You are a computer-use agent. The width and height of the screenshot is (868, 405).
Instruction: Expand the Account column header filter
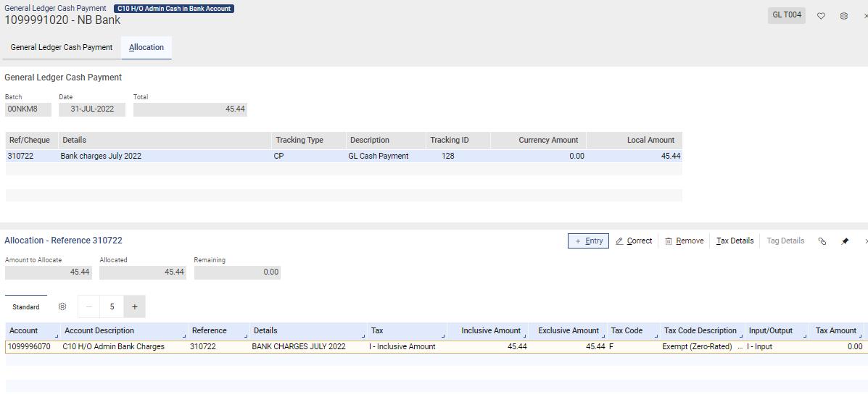click(x=57, y=336)
